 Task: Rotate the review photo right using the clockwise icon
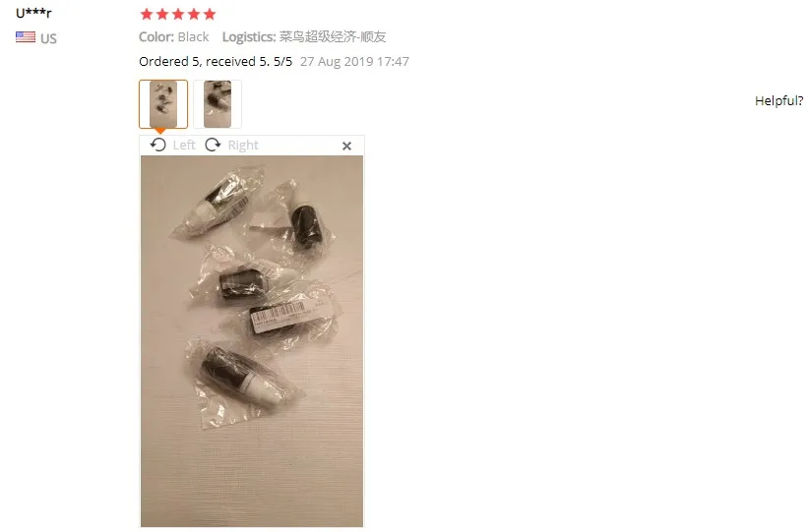(x=213, y=146)
